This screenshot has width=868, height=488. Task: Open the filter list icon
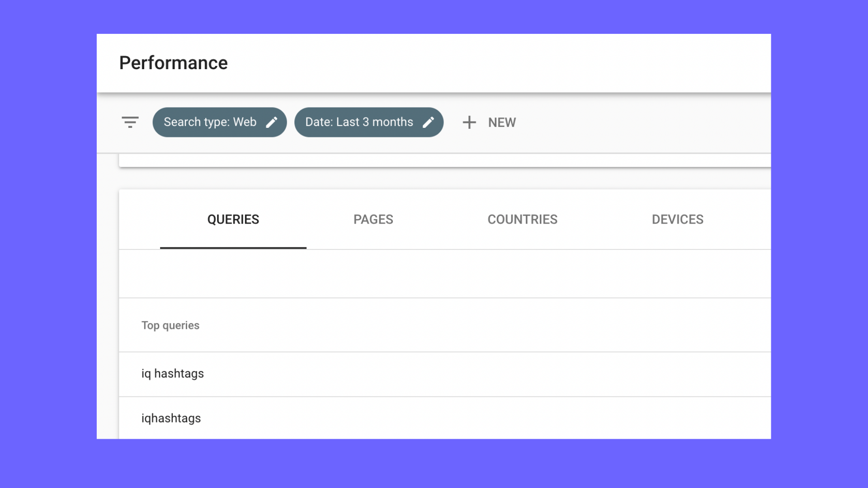coord(130,122)
